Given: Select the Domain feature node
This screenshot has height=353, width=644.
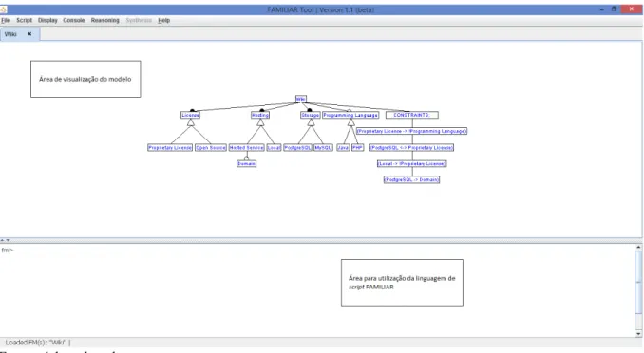Looking at the screenshot, I should tap(246, 163).
